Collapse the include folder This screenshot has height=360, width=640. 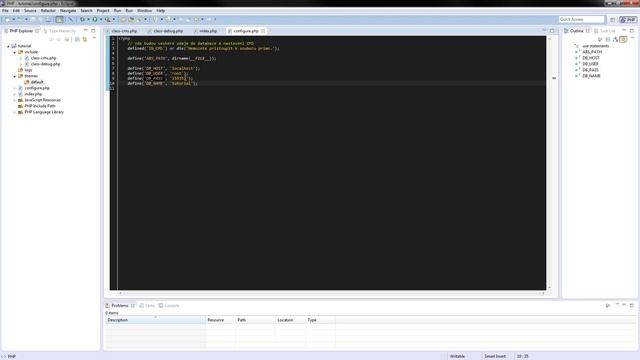pos(15,52)
